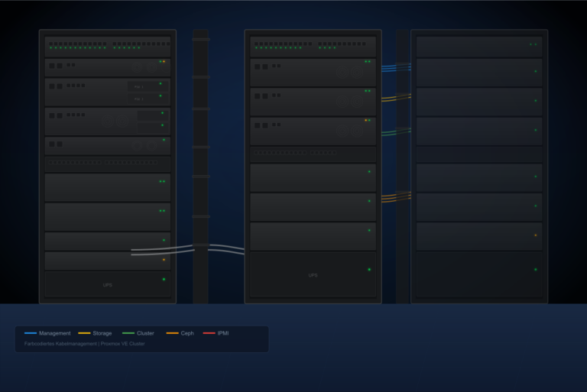Pick the blue Management color line in legend

click(x=31, y=333)
